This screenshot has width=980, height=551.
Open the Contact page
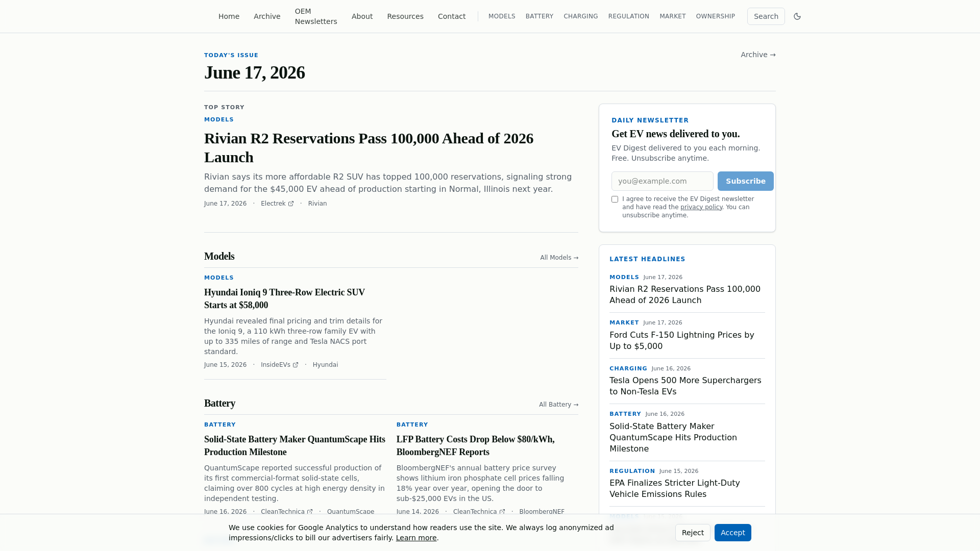452,16
